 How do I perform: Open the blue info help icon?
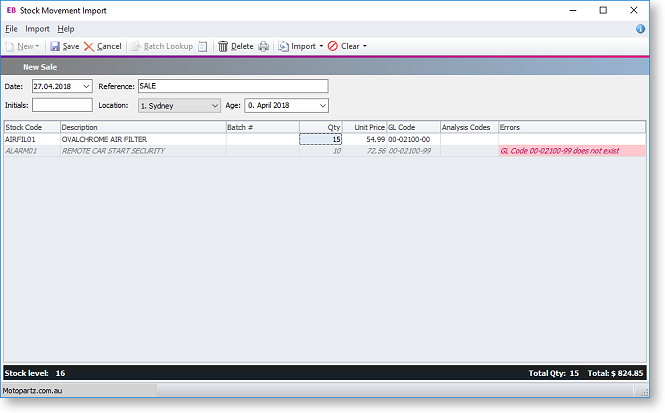(x=640, y=29)
